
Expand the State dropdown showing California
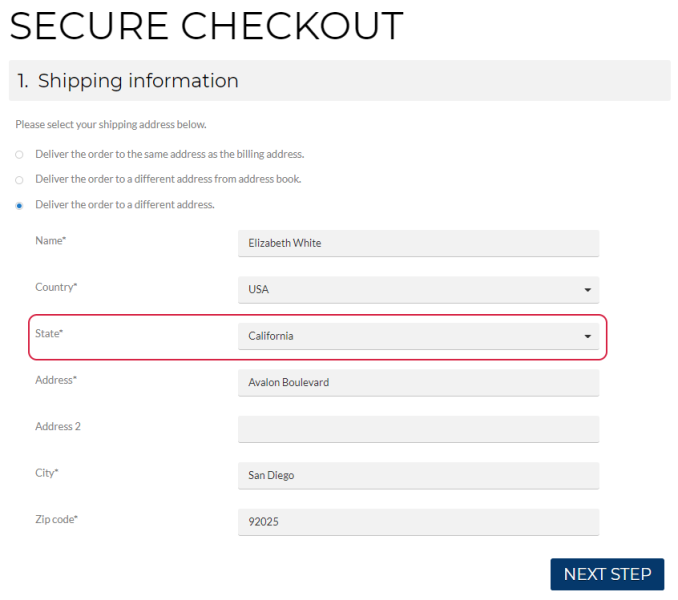pos(418,336)
